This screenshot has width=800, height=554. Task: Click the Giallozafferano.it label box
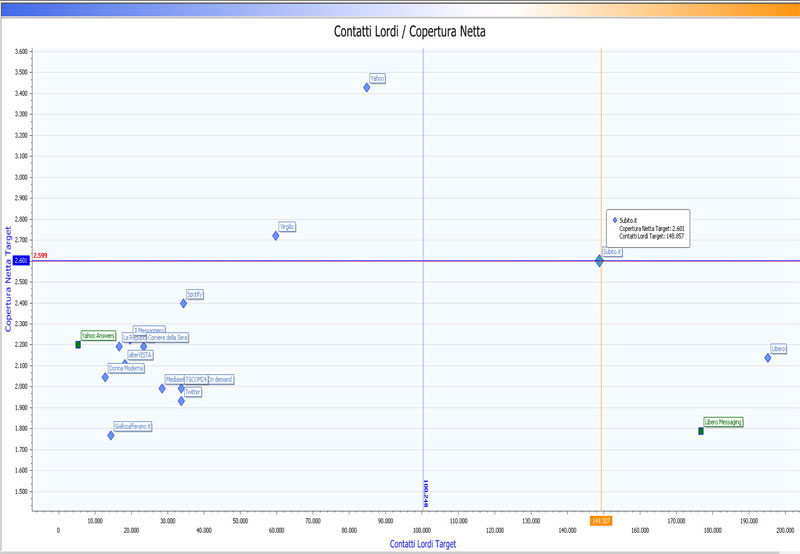pyautogui.click(x=133, y=426)
